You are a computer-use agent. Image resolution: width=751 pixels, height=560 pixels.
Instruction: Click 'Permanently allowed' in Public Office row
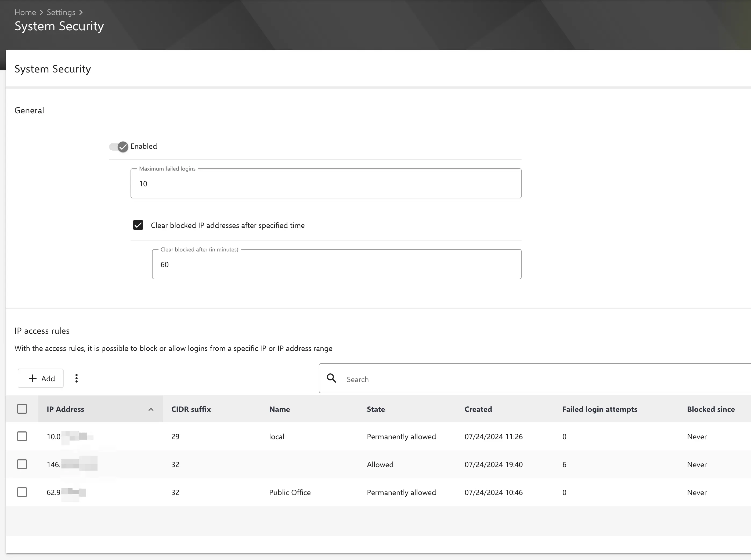401,492
